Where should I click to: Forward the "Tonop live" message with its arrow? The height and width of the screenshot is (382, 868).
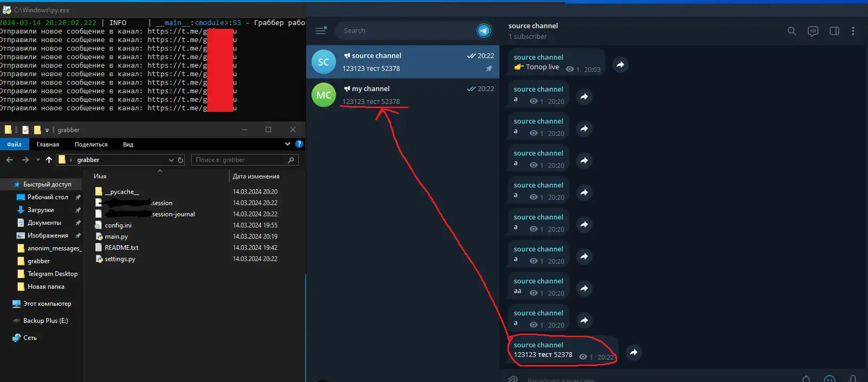(x=620, y=64)
